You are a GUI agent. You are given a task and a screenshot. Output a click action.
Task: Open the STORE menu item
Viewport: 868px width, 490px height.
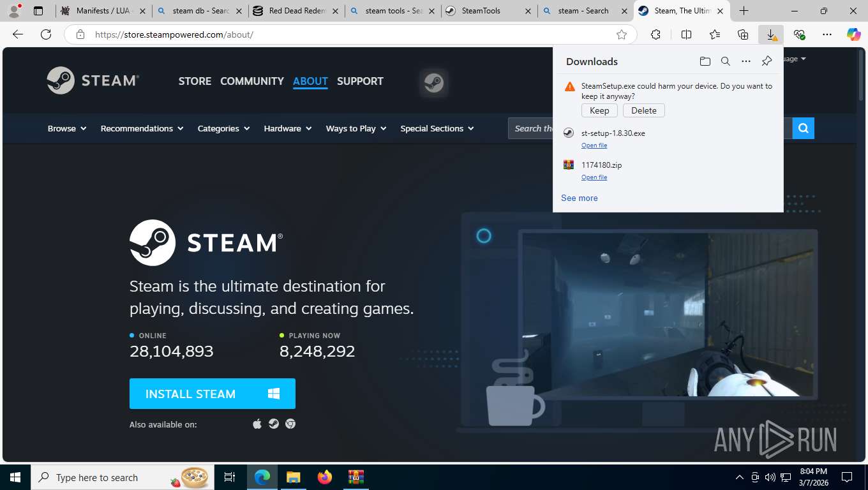tap(195, 81)
